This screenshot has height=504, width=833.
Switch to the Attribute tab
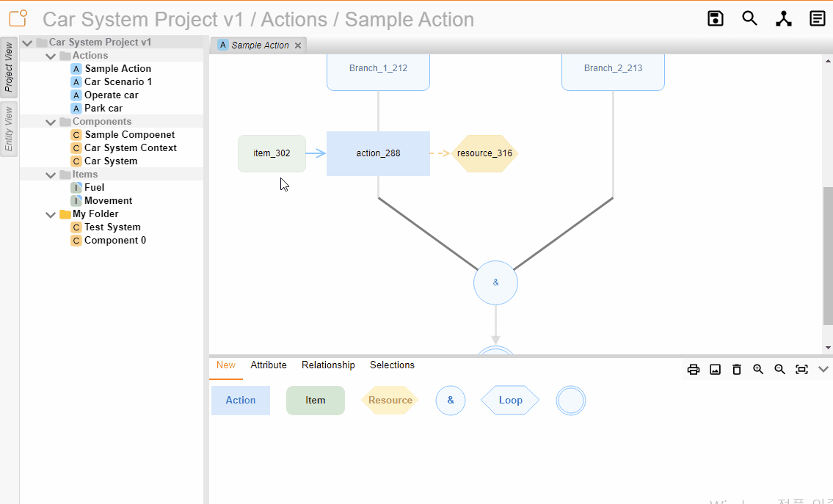(x=269, y=365)
